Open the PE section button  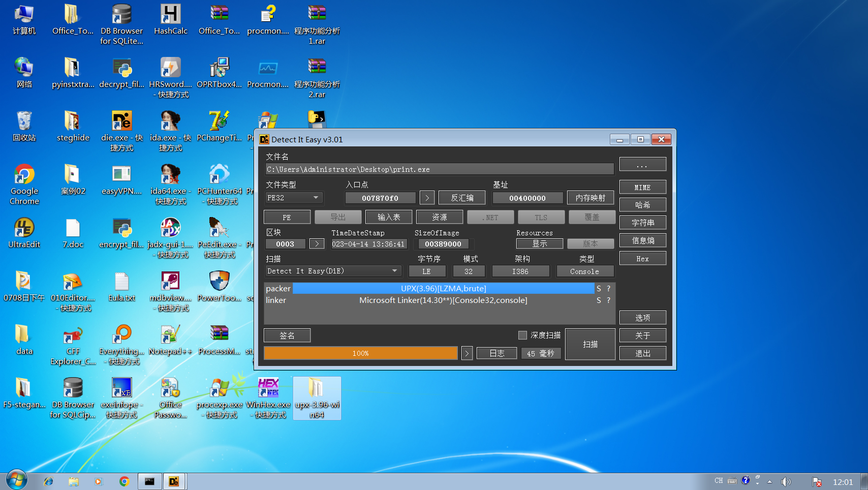[x=287, y=217]
